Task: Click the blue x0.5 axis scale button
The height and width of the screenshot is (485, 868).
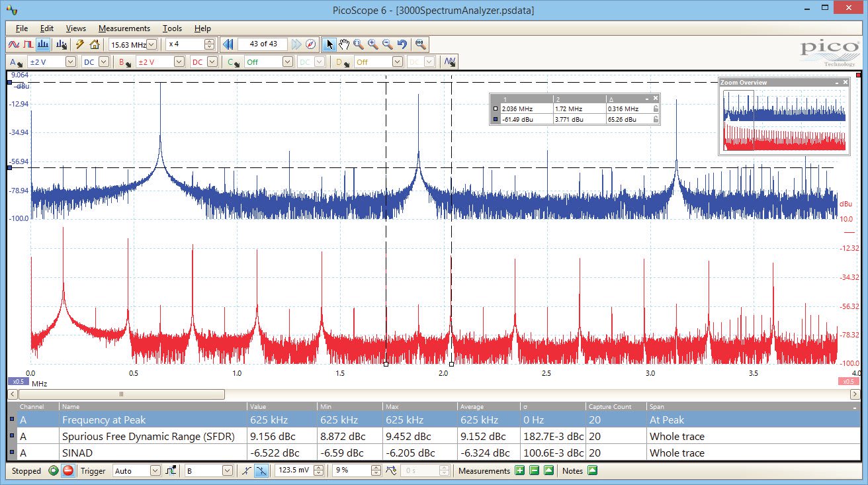Action: (x=18, y=381)
